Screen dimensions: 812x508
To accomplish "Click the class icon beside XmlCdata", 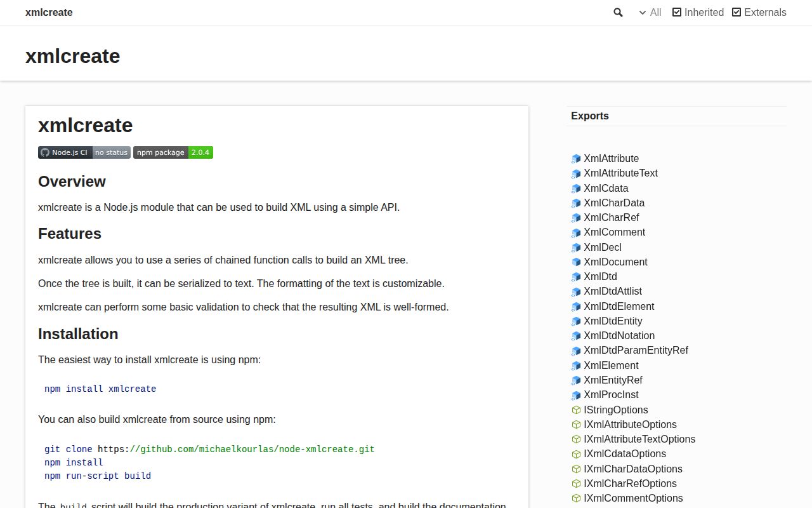I will pyautogui.click(x=576, y=189).
